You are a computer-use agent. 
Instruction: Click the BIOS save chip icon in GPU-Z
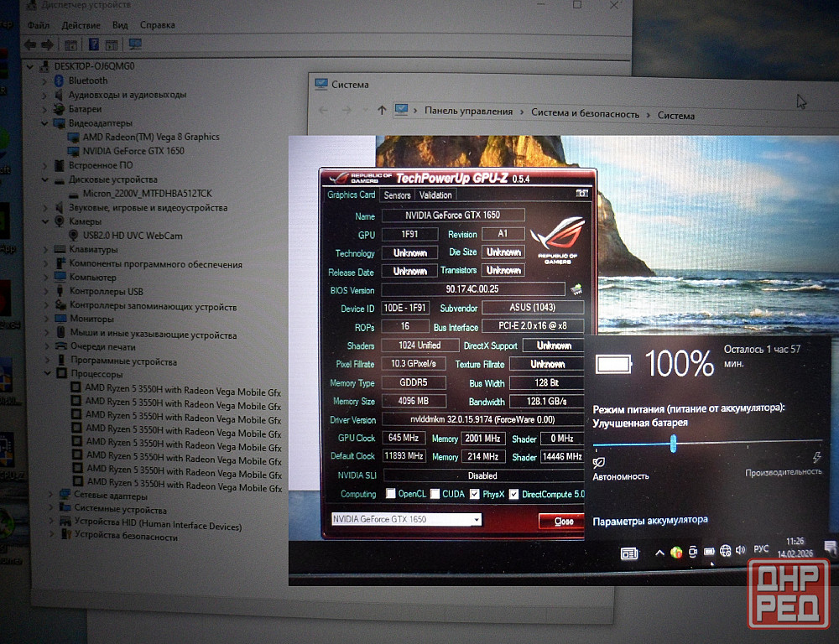(x=576, y=289)
